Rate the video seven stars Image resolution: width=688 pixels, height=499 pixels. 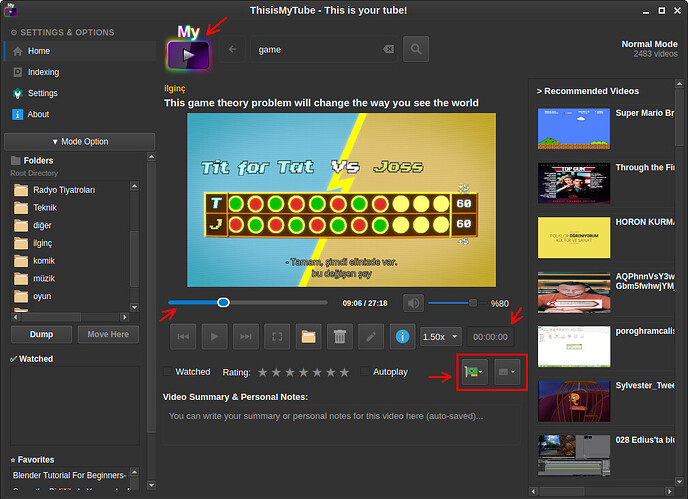344,372
